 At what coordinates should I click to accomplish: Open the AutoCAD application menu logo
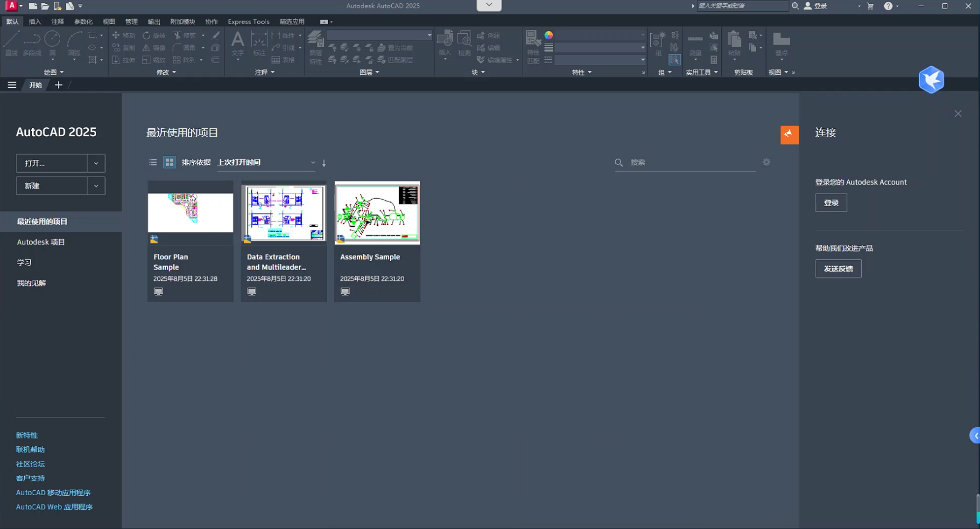click(11, 6)
